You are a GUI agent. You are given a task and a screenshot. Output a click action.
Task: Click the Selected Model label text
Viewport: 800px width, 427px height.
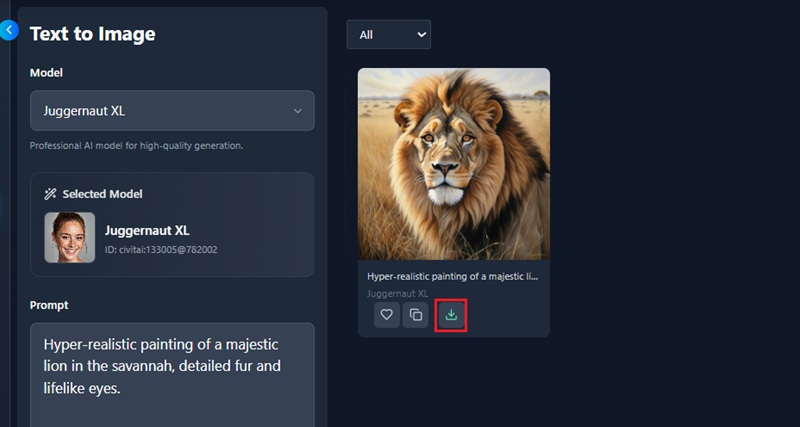pos(102,194)
